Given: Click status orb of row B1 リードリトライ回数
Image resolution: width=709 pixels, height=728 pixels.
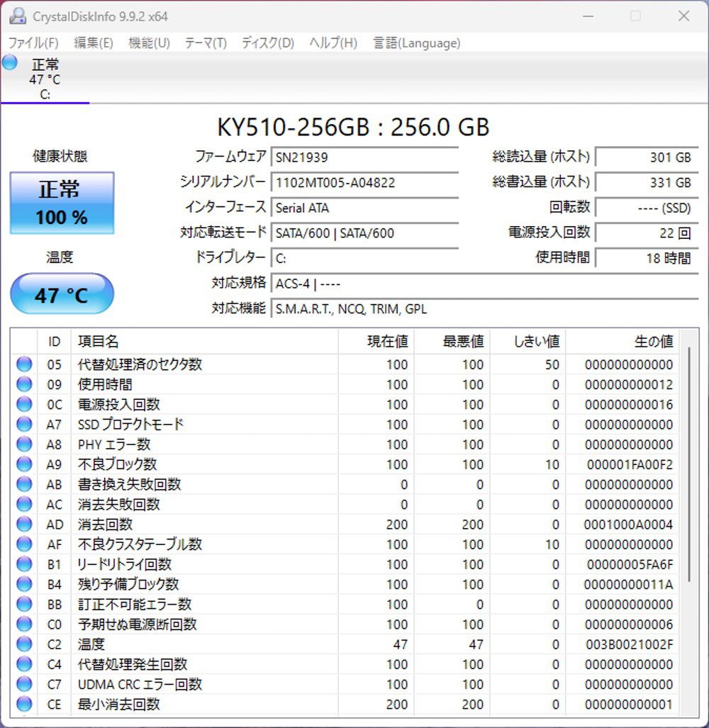Looking at the screenshot, I should [x=24, y=564].
